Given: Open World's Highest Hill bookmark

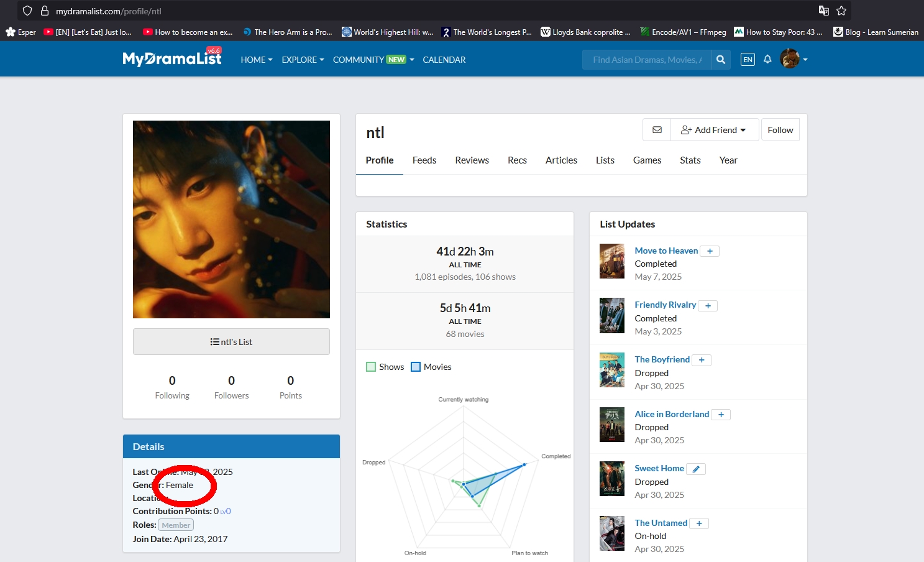Looking at the screenshot, I should pyautogui.click(x=387, y=32).
